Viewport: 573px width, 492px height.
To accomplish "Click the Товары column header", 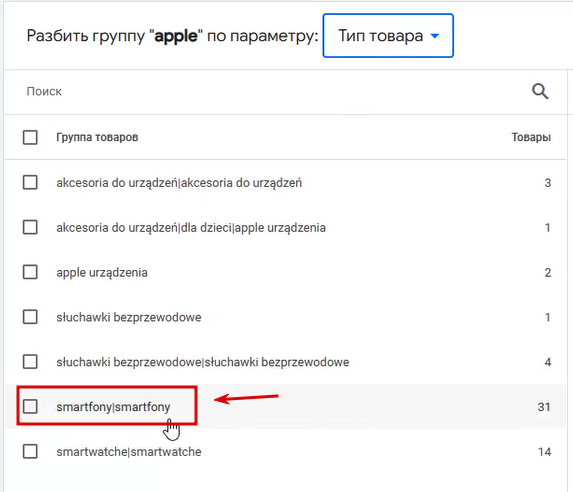I will [x=531, y=137].
